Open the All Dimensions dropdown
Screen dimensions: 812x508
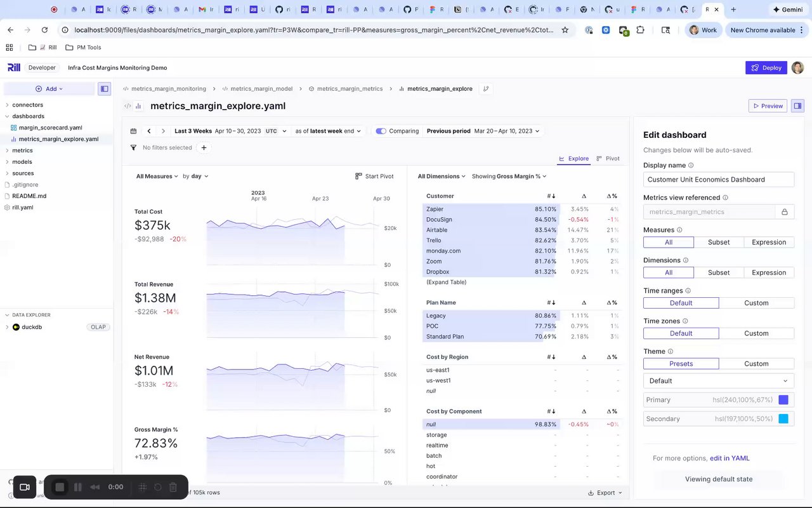(x=442, y=177)
